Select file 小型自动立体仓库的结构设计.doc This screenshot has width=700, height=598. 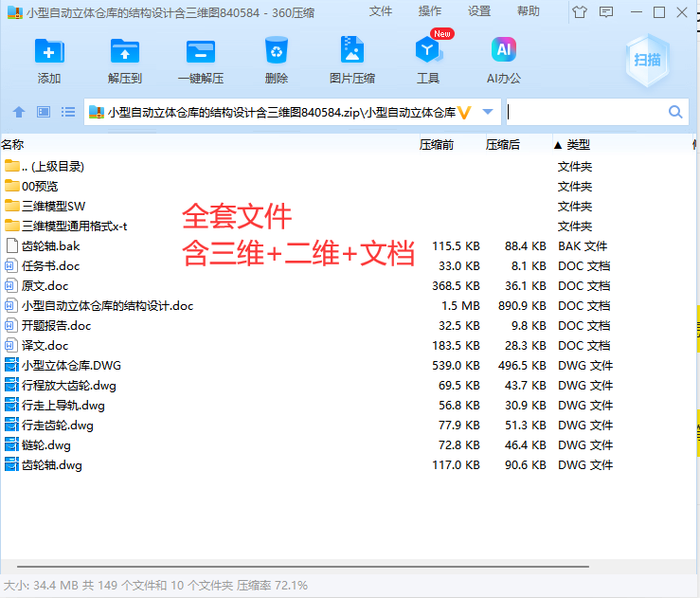pos(107,306)
